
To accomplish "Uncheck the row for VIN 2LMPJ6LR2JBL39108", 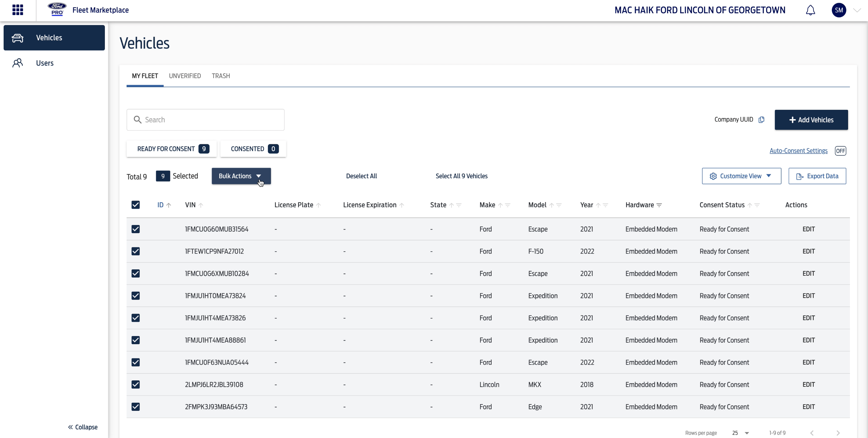I will coord(135,385).
